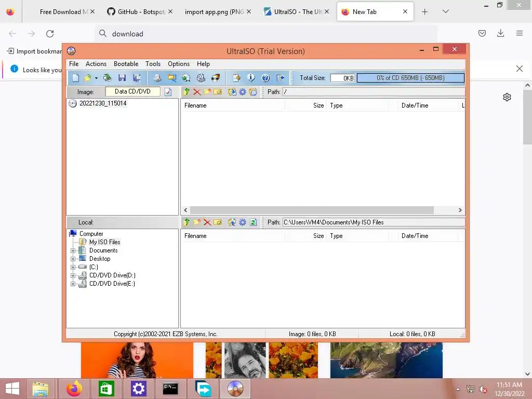Open the Options menu
The height and width of the screenshot is (399, 532).
179,64
